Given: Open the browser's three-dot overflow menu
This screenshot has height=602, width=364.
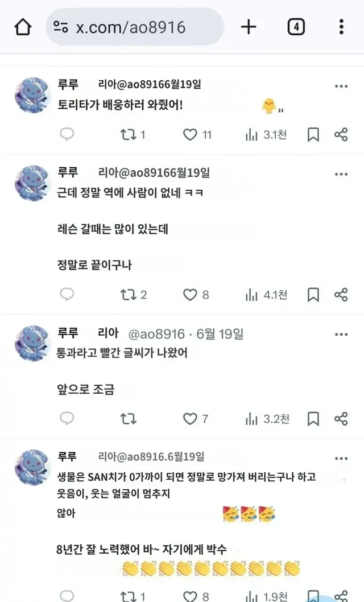Looking at the screenshot, I should pos(341,27).
